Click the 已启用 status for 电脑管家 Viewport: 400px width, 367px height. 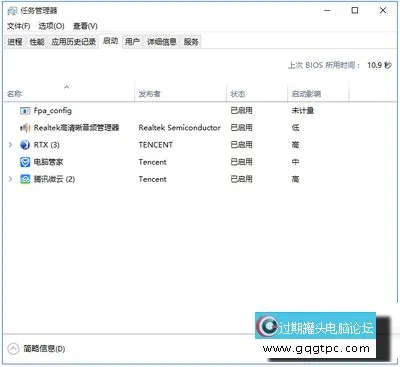tap(241, 162)
